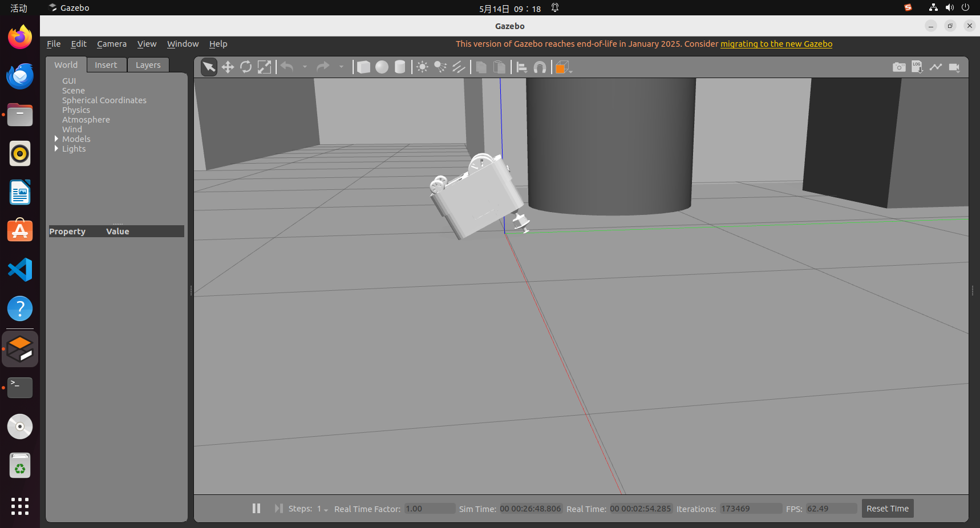Image resolution: width=980 pixels, height=528 pixels.
Task: Expand the Lights tree item
Action: (56, 149)
